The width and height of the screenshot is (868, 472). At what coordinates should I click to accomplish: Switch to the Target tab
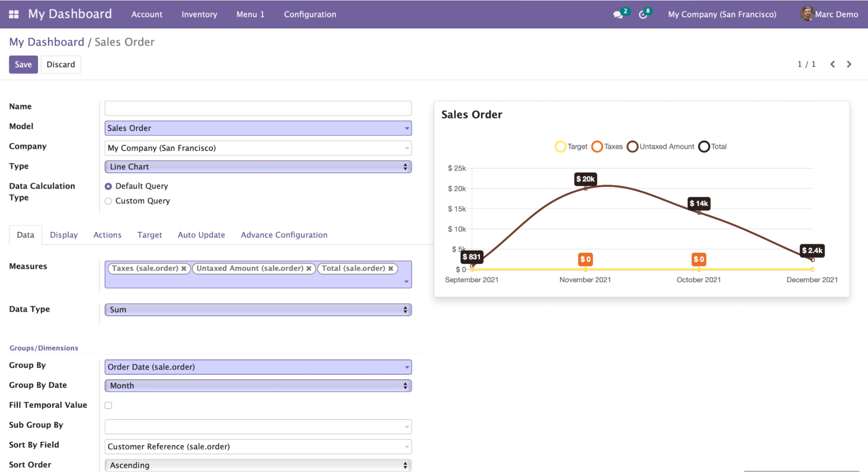click(x=149, y=235)
